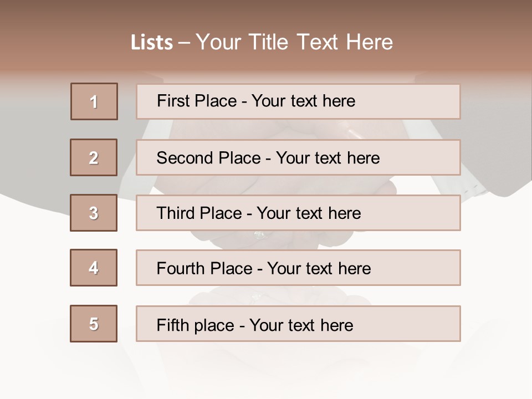Select the "Second Place - Your text here" box
Image resolution: width=532 pixels, height=399 pixels.
pyautogui.click(x=298, y=157)
